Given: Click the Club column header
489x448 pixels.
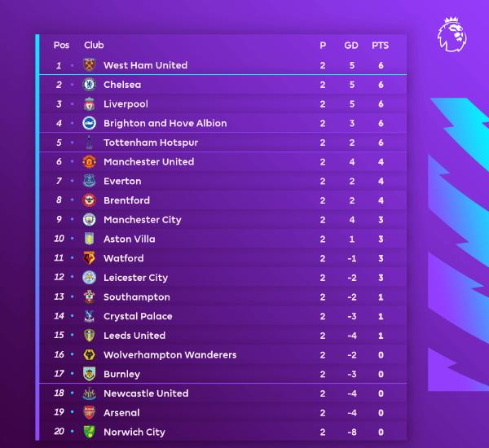Looking at the screenshot, I should point(94,46).
